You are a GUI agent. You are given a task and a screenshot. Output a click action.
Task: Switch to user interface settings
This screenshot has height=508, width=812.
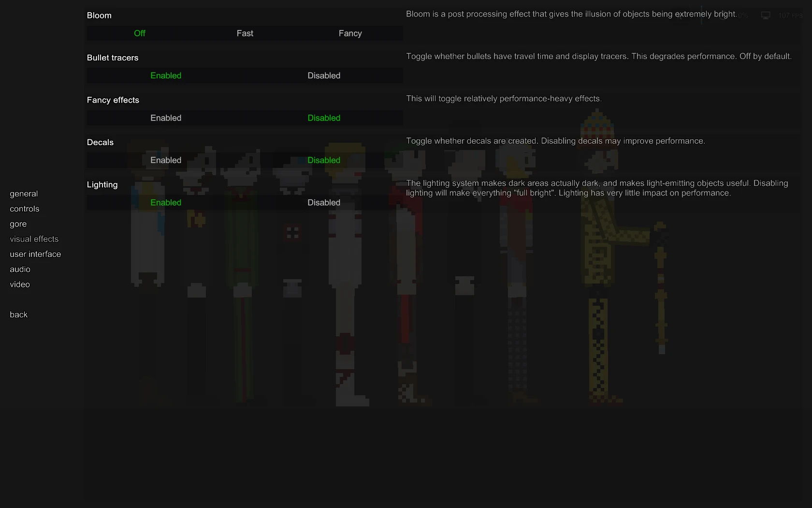35,254
